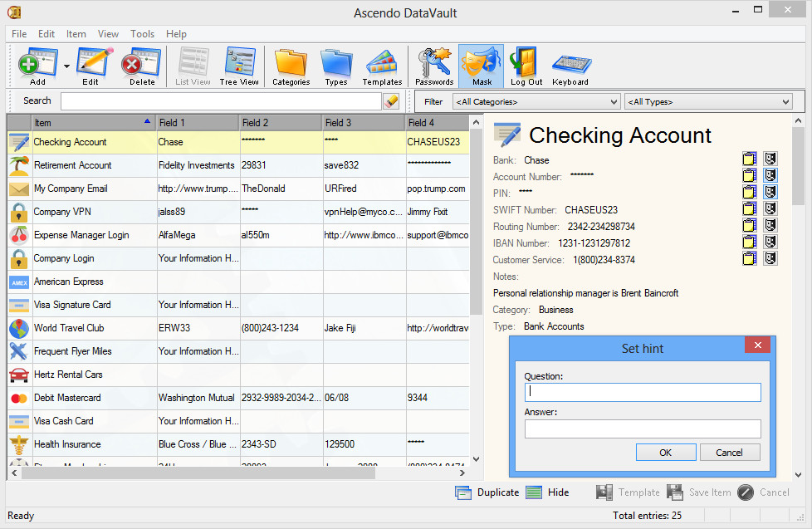
Task: Click the Hide button
Action: tap(547, 492)
